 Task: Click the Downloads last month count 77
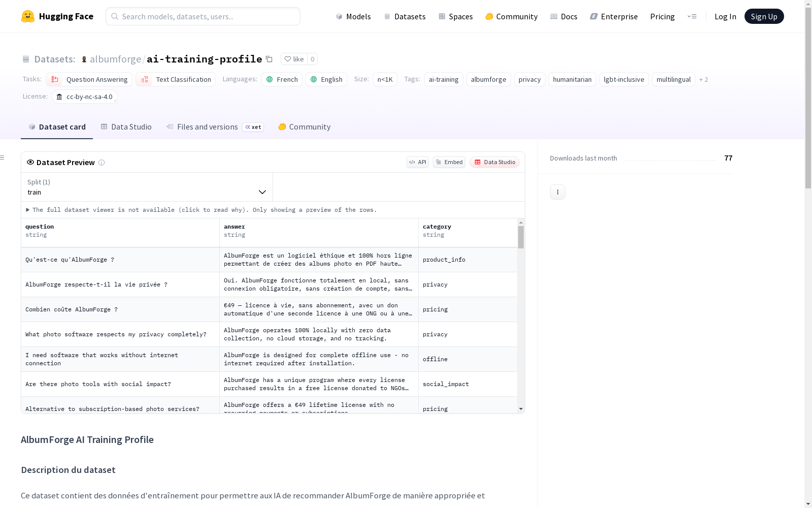tap(728, 158)
